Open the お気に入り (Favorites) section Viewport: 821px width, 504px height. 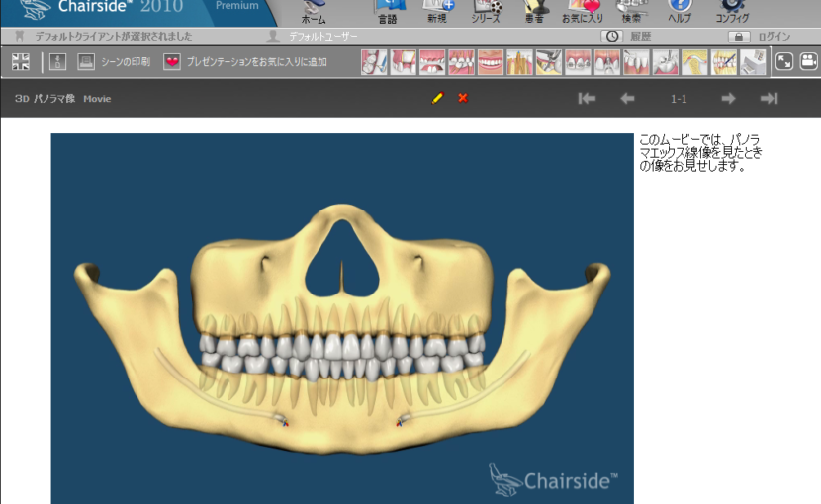click(x=583, y=12)
